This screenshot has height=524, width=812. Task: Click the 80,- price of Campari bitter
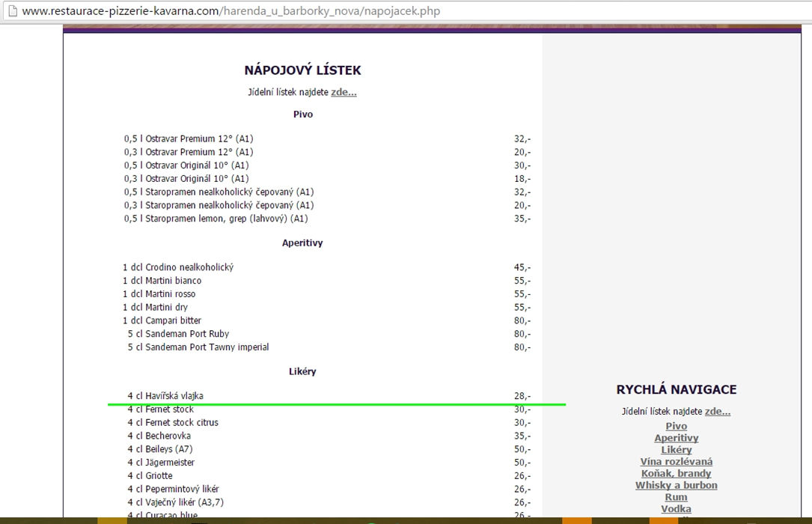coord(522,320)
